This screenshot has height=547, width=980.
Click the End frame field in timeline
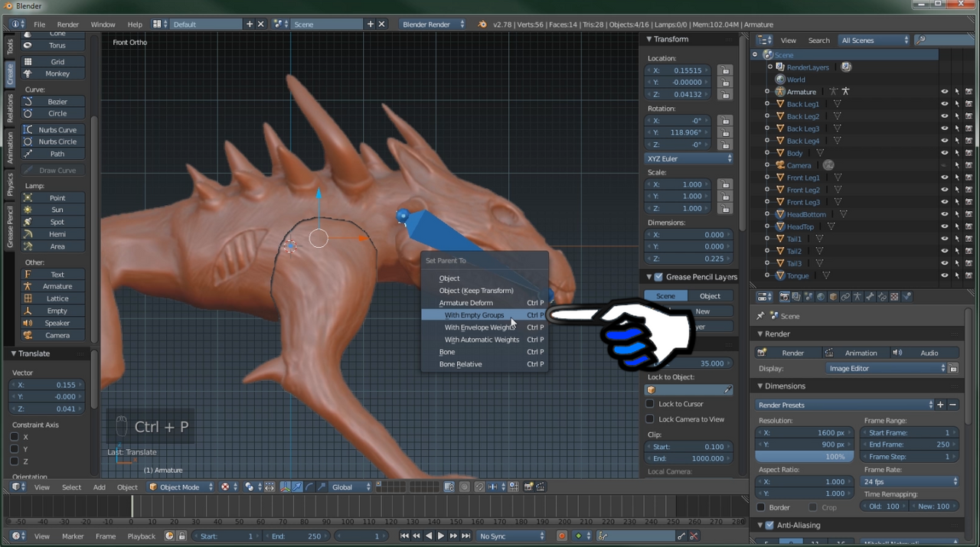[296, 536]
